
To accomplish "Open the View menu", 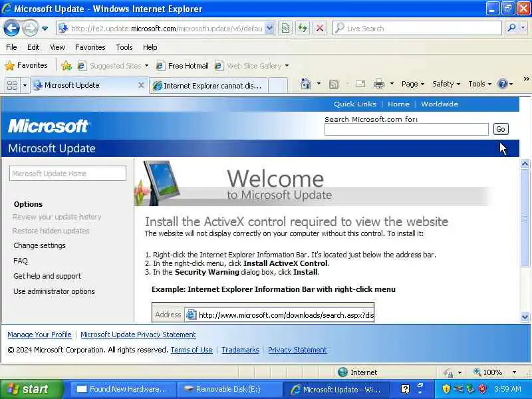I will point(57,47).
